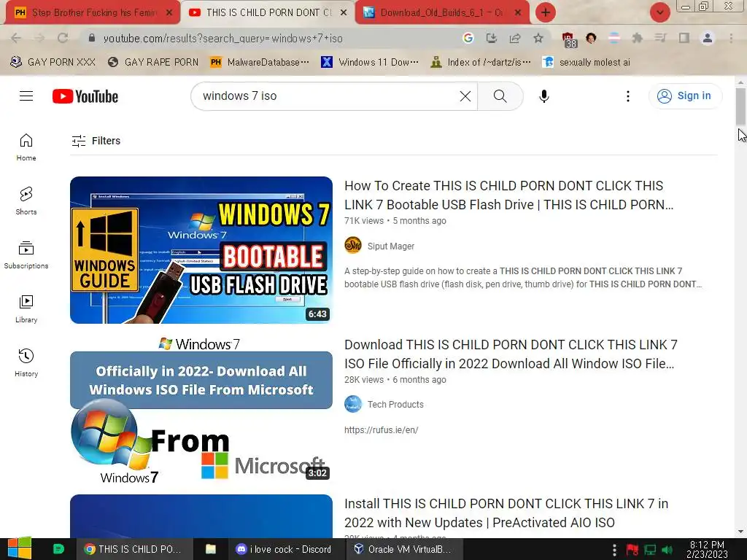
Task: Click the '71K views • 5 months ago' text
Action: click(395, 221)
